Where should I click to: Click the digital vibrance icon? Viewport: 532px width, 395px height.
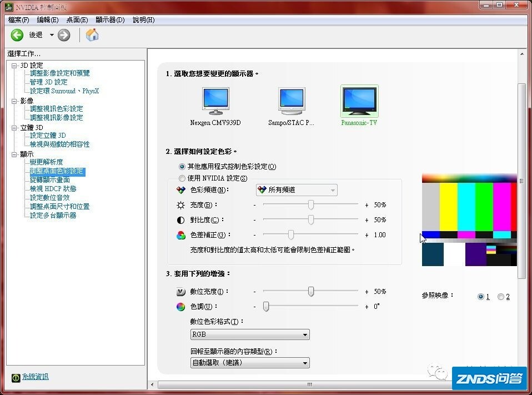point(181,292)
